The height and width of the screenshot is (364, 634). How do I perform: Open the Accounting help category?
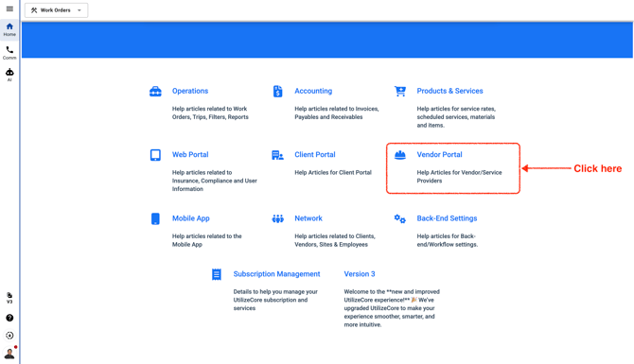pos(313,91)
